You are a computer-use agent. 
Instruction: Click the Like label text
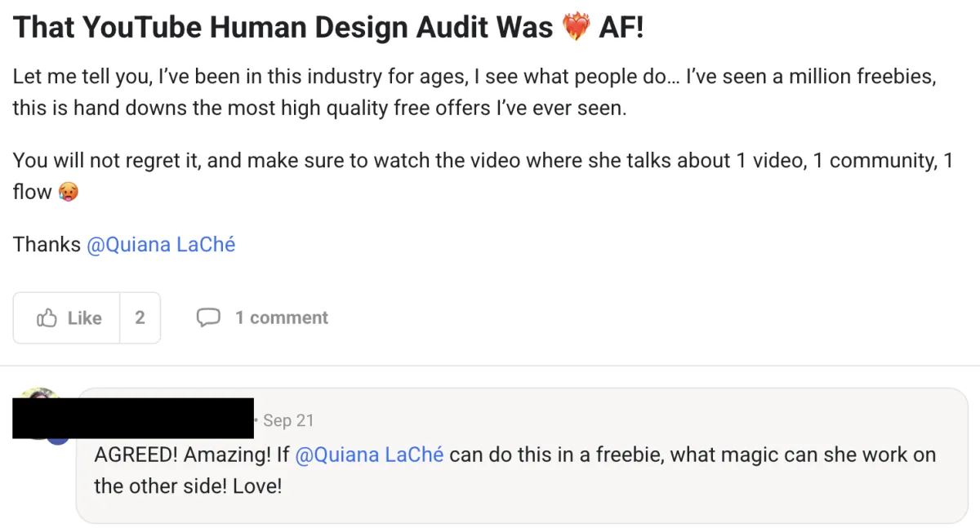pyautogui.click(x=84, y=318)
